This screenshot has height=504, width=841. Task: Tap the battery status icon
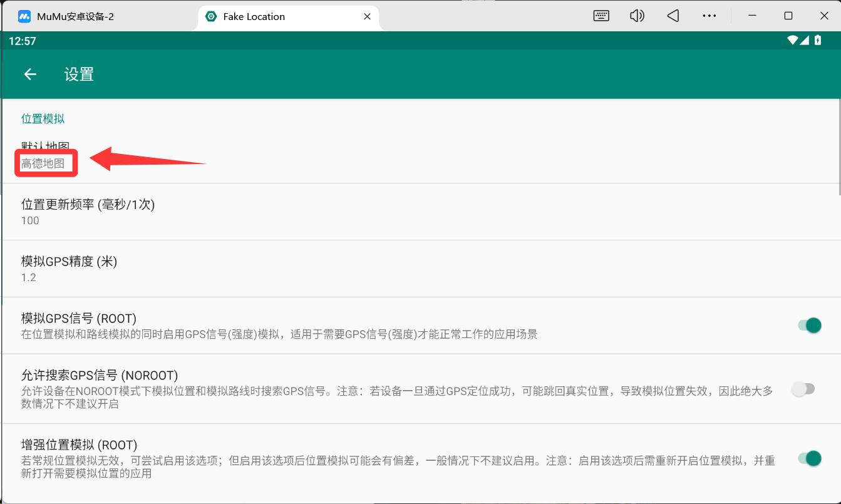click(818, 41)
